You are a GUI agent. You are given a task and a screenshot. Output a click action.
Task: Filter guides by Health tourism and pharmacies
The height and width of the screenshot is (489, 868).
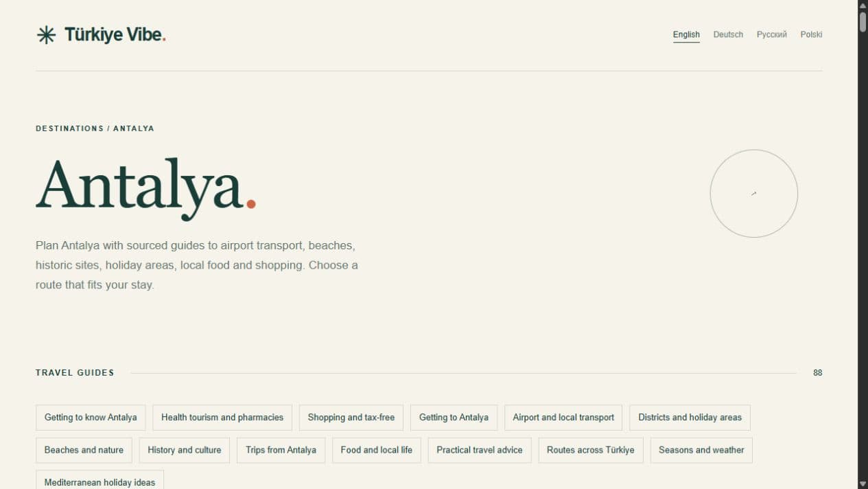(x=222, y=418)
